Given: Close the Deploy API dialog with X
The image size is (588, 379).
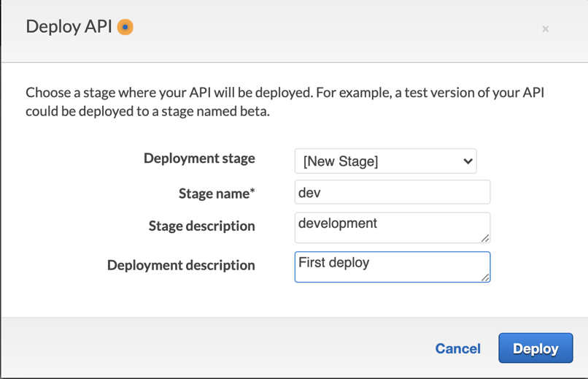Looking at the screenshot, I should [x=545, y=28].
